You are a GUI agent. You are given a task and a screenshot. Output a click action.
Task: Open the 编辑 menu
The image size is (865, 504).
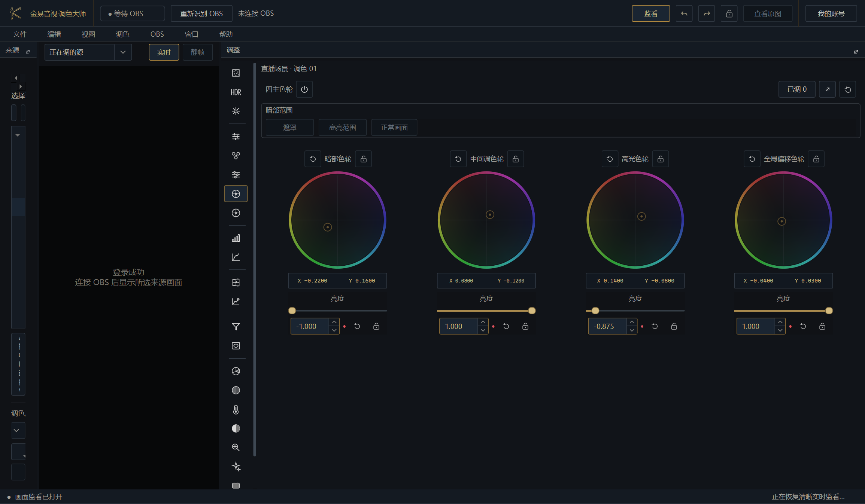54,34
